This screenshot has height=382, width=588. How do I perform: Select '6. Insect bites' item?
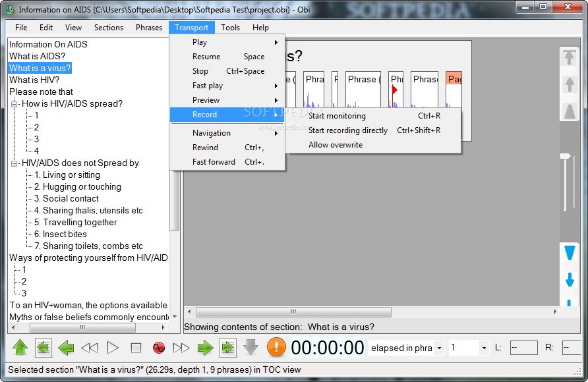click(61, 234)
